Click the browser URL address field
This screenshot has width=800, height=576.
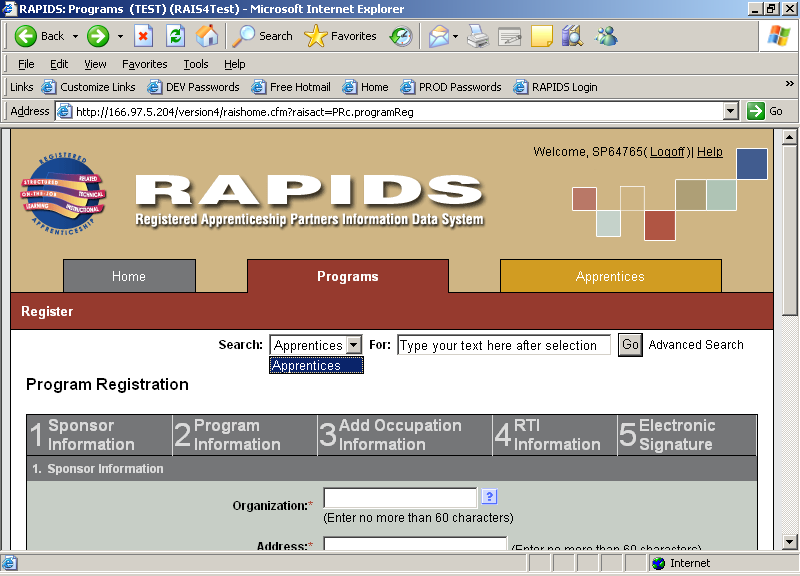pos(398,111)
